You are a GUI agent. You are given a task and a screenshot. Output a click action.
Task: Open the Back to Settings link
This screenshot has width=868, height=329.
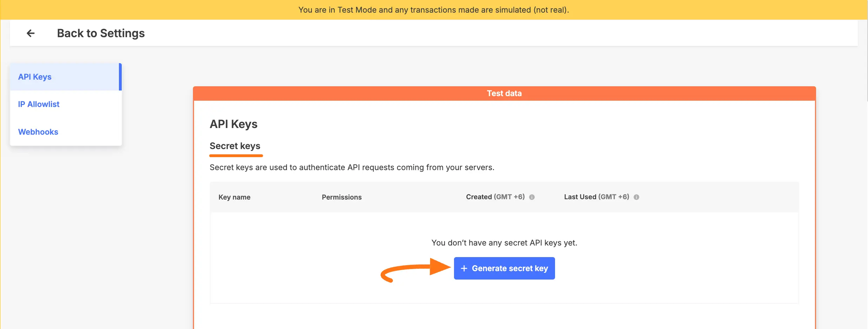pyautogui.click(x=101, y=33)
